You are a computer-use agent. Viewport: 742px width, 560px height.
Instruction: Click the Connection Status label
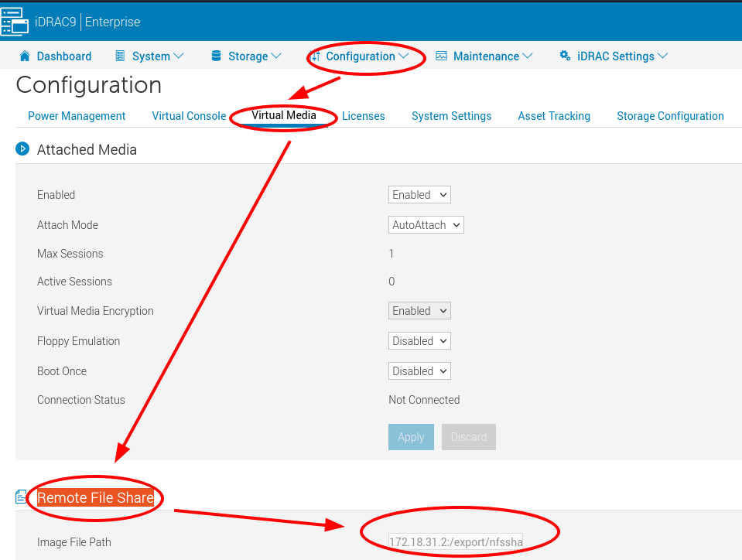[81, 400]
